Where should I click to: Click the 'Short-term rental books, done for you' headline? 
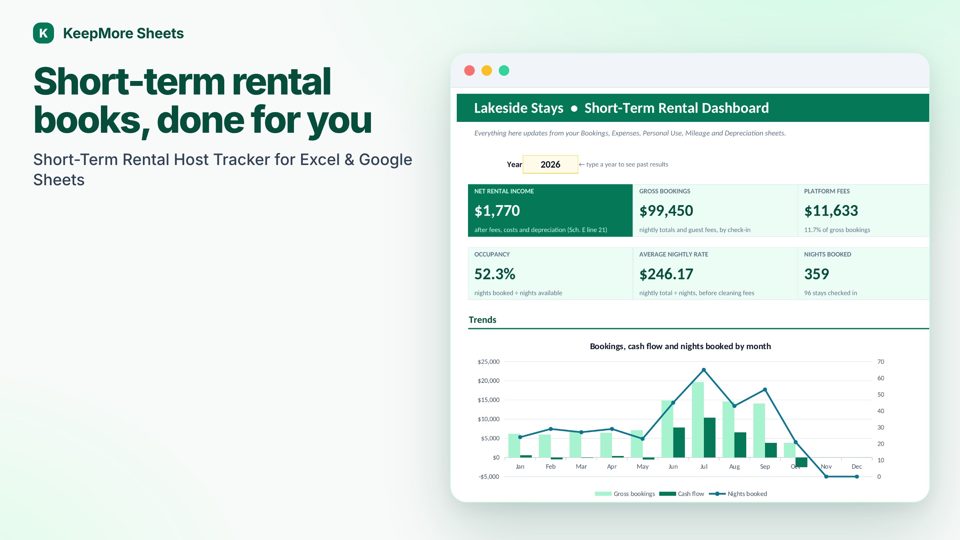click(203, 100)
